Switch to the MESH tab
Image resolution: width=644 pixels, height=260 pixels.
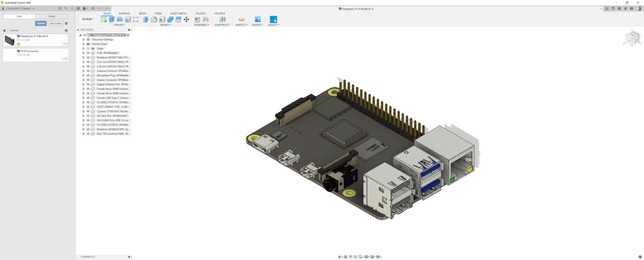click(x=143, y=13)
